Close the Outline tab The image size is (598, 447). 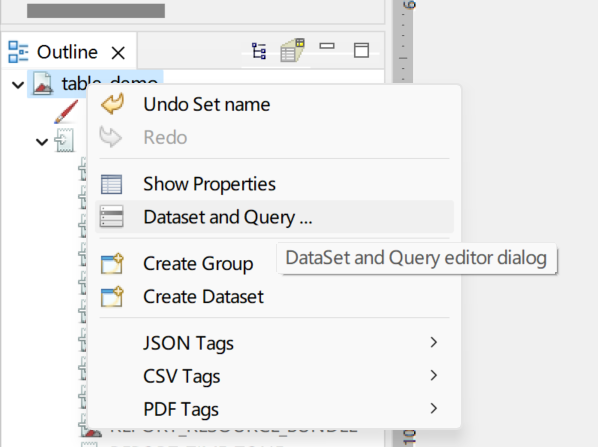(x=118, y=53)
